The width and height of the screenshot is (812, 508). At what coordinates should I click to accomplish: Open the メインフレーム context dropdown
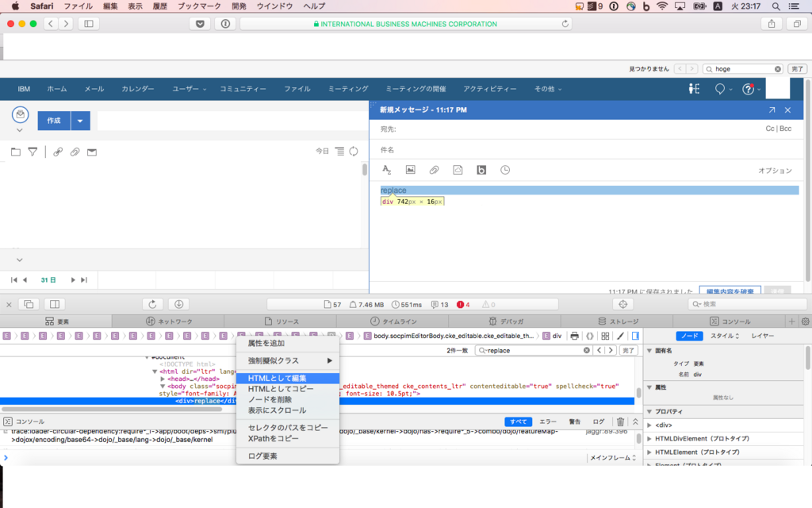click(x=613, y=458)
